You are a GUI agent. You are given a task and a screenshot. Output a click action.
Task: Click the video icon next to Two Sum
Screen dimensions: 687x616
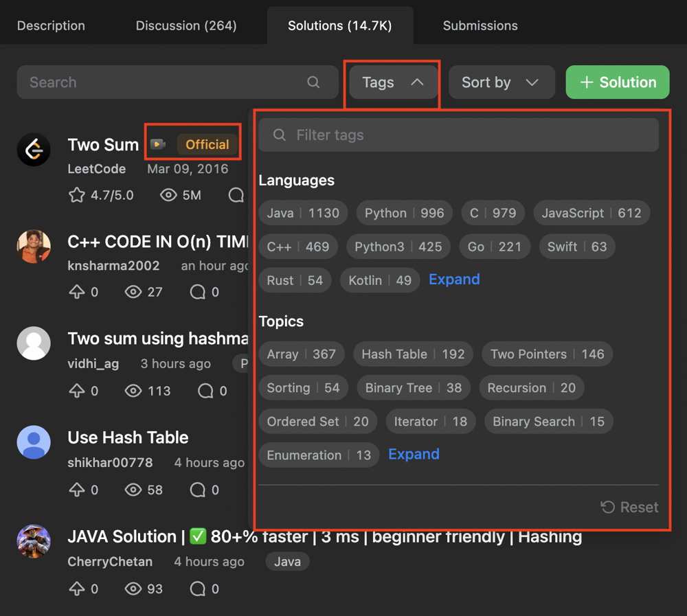[158, 144]
